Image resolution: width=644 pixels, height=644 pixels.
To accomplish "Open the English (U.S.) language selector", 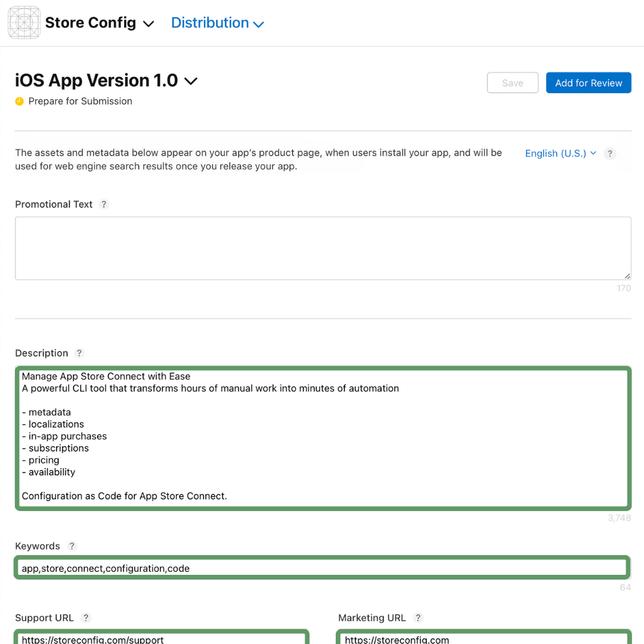I will (558, 153).
